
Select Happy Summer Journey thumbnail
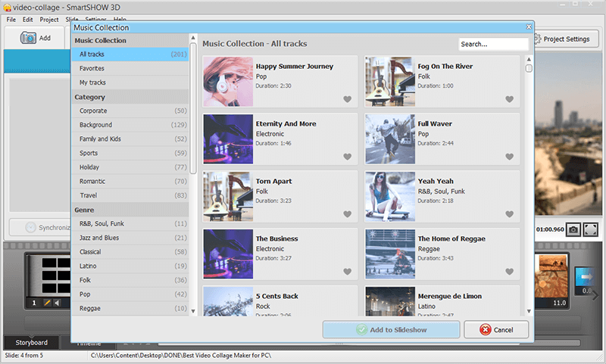(228, 82)
